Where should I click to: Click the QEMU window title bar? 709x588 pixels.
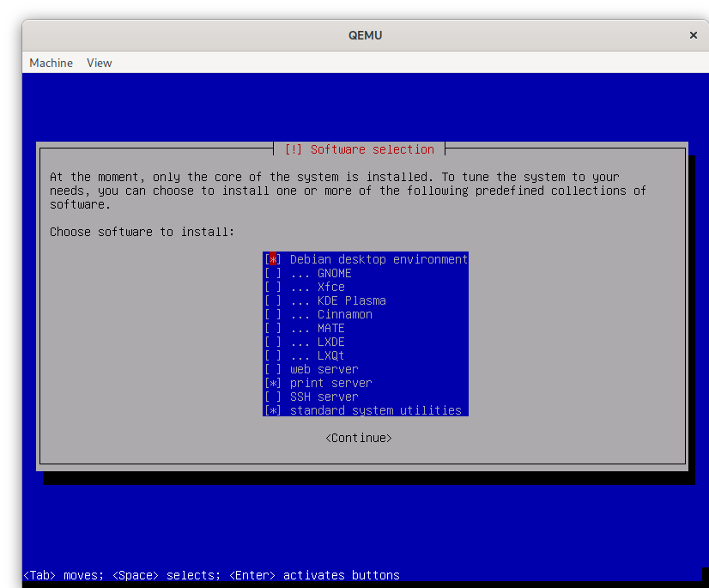point(365,35)
